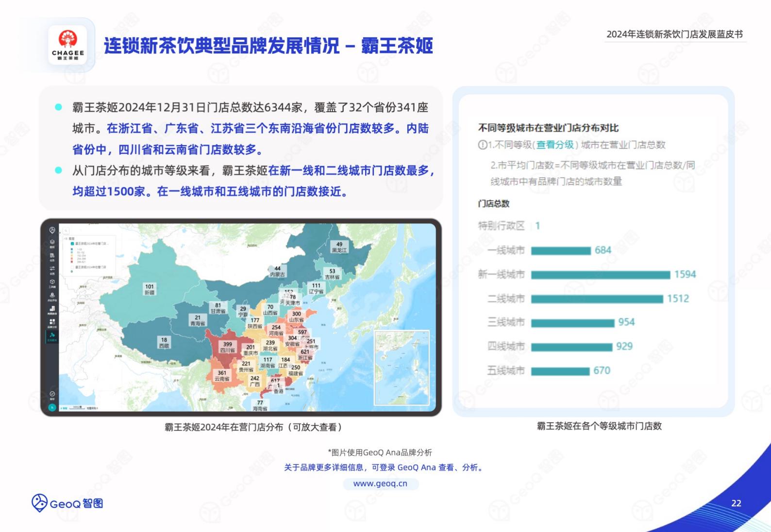The image size is (771, 532).
Task: Open the 查看分级 link
Action: coord(555,145)
